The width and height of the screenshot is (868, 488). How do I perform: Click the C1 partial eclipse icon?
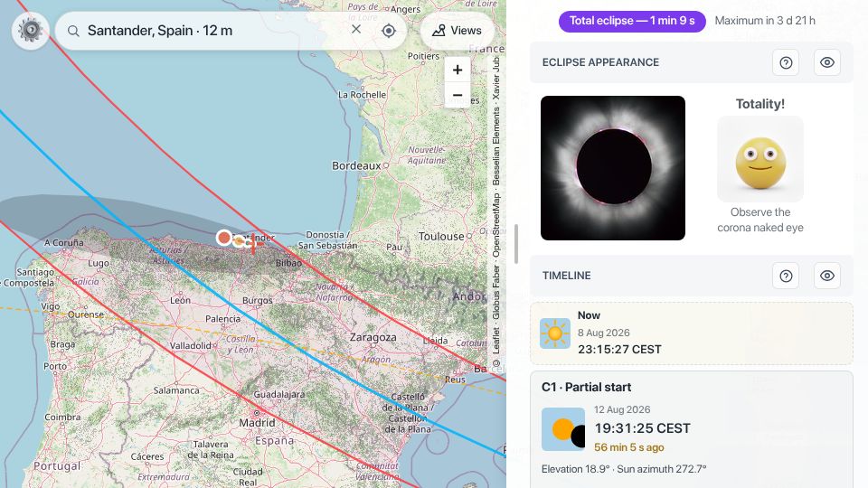pos(563,429)
